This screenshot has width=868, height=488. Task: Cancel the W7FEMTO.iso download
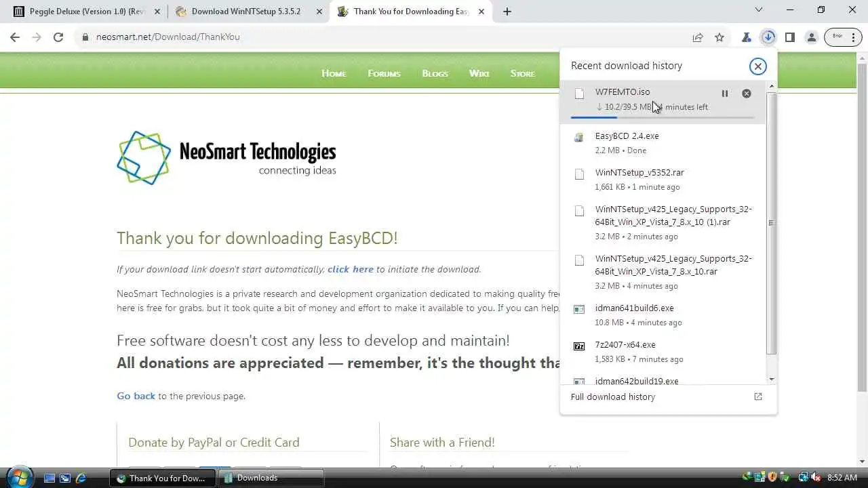(x=746, y=94)
